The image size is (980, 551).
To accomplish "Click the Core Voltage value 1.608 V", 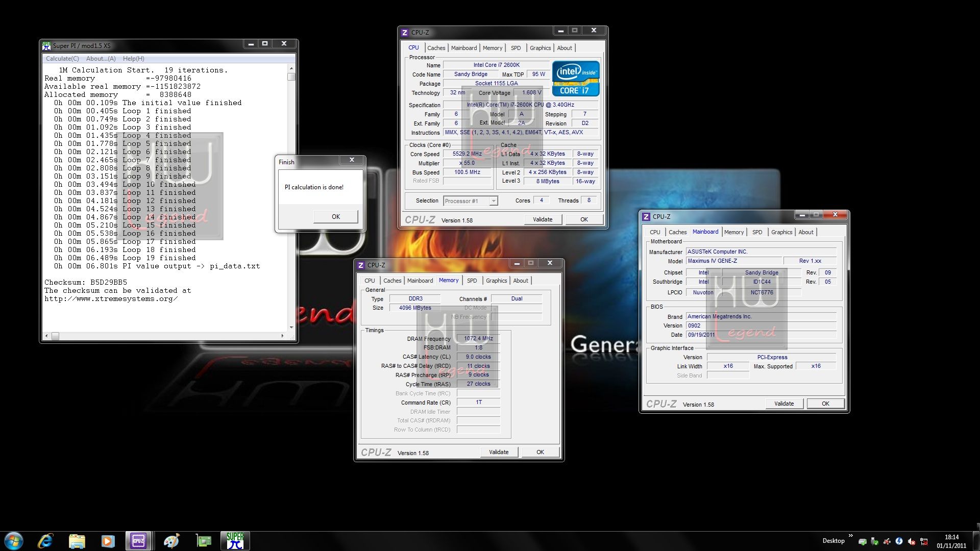I will (x=531, y=93).
